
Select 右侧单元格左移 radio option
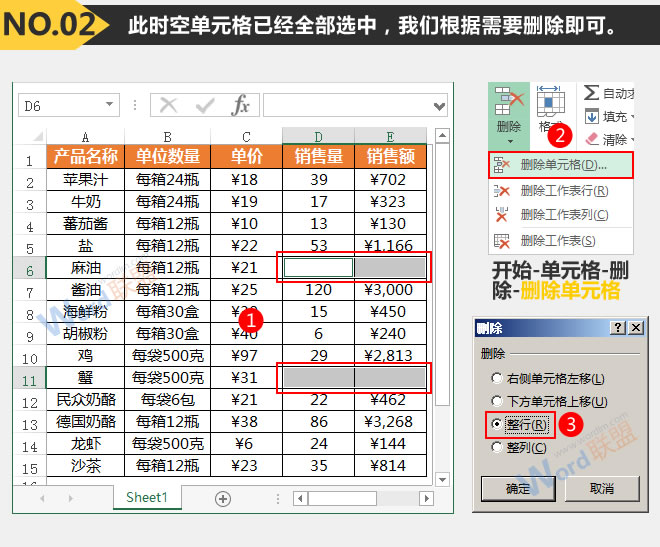(x=496, y=378)
